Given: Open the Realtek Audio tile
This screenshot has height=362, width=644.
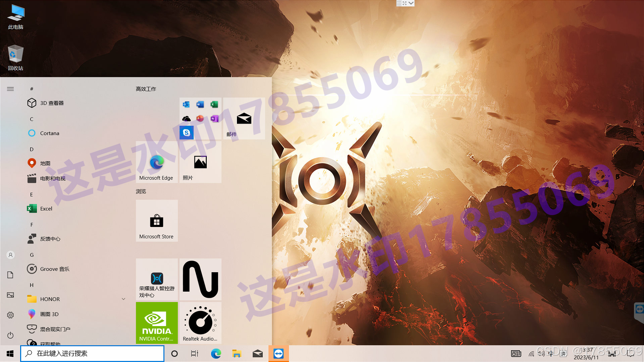Looking at the screenshot, I should point(200,323).
